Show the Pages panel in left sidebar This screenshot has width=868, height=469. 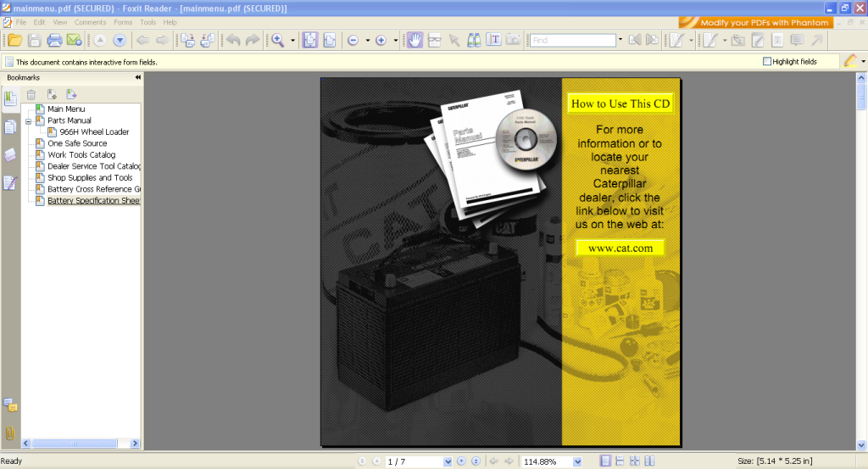pos(10,127)
